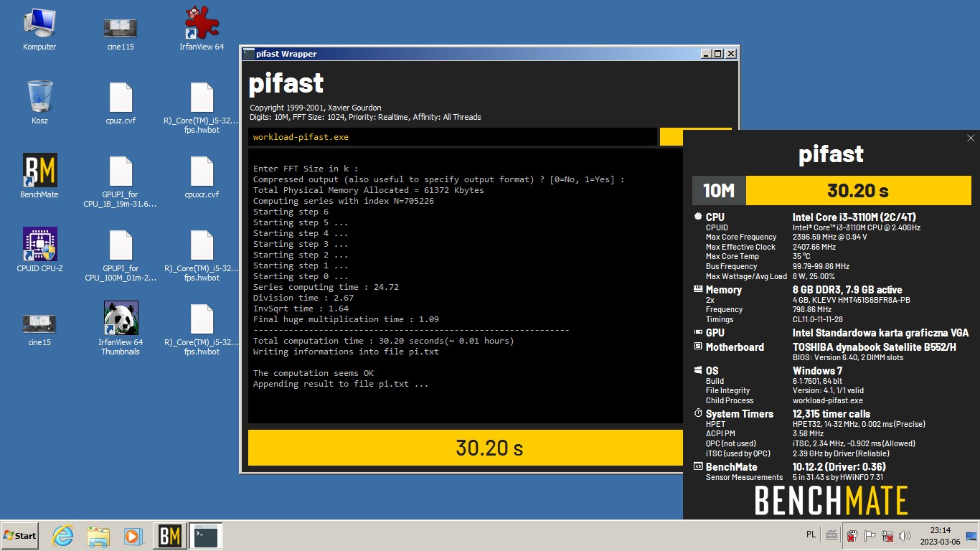
Task: Switch to the pifast console taskbar item
Action: [x=205, y=536]
